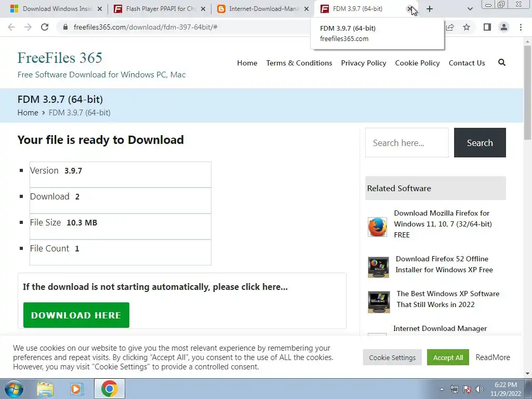Viewport: 532px width, 399px height.
Task: Open the Chrome three-dot menu
Action: 521,27
